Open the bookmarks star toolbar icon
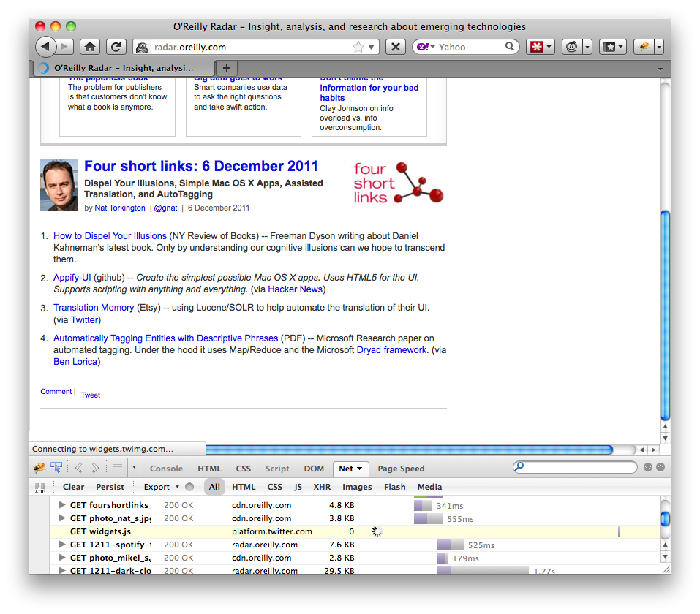 pos(609,46)
